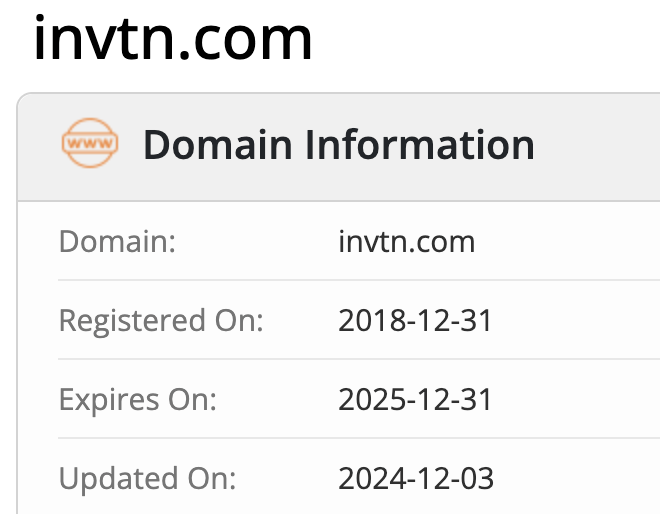This screenshot has width=660, height=514.
Task: Click the year 2024 in updated date
Action: (367, 479)
